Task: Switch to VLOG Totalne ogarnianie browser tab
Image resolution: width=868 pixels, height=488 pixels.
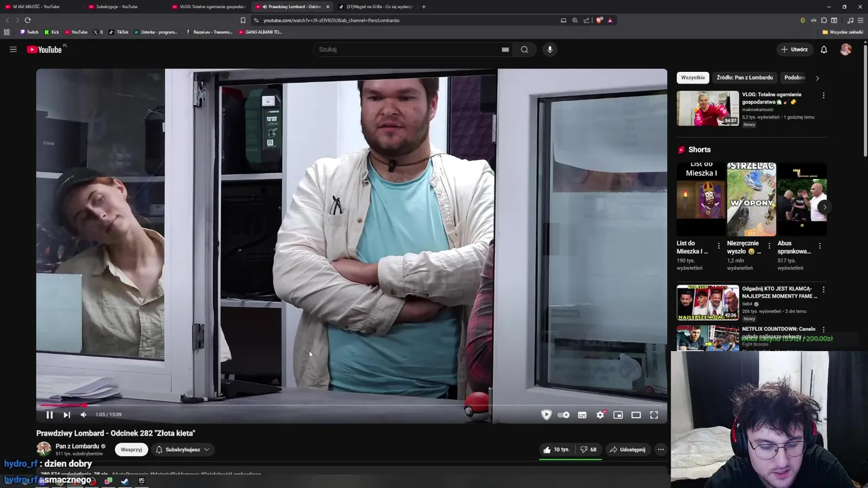Action: click(209, 7)
